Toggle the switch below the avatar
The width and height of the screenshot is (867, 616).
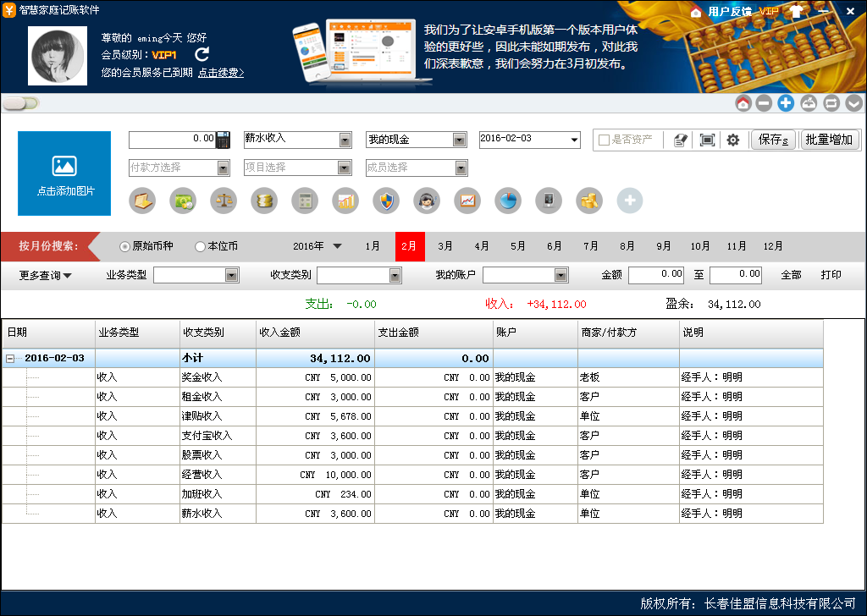20,103
